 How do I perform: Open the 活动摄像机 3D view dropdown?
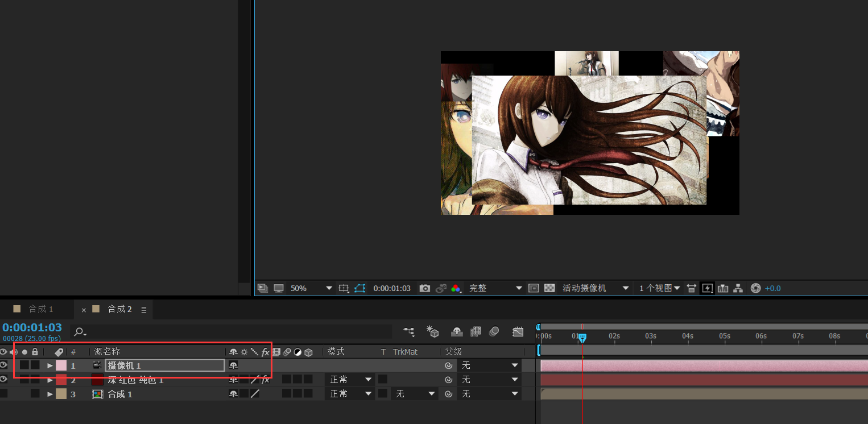click(x=596, y=288)
